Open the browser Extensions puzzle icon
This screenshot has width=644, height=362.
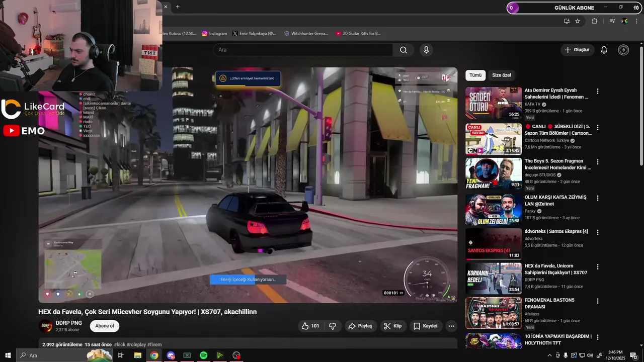[595, 21]
